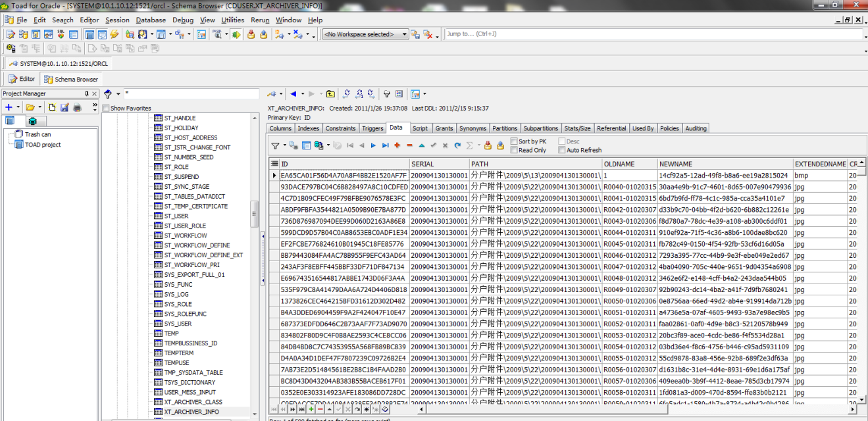Switch to the Columns tab

tap(280, 128)
